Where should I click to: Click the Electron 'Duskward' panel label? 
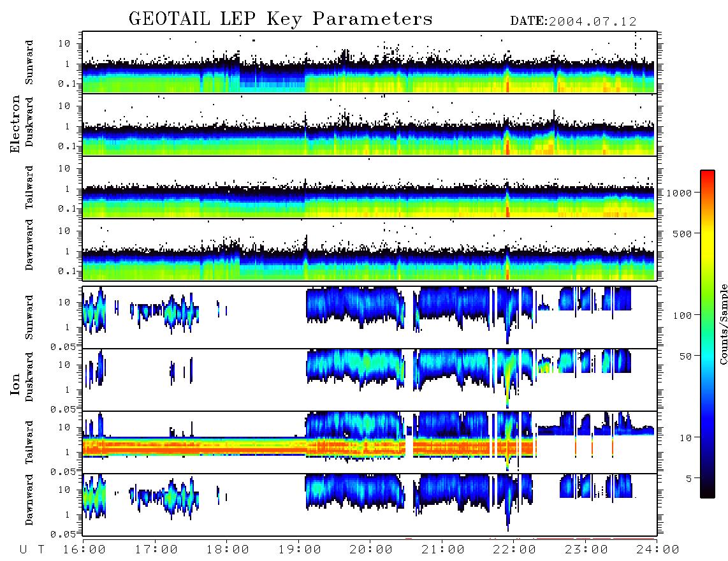29,122
